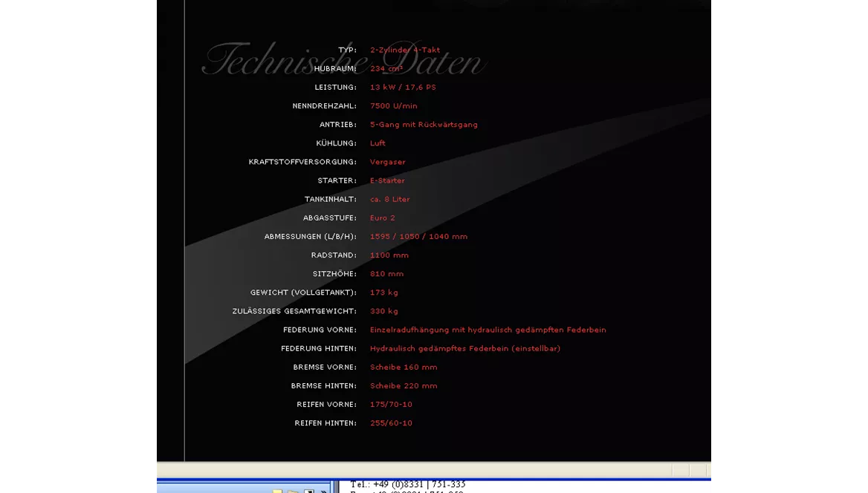The height and width of the screenshot is (493, 868).
Task: Click 'Hydraulisch gedämpftes Federbein (einstellbar)' text
Action: click(x=465, y=348)
